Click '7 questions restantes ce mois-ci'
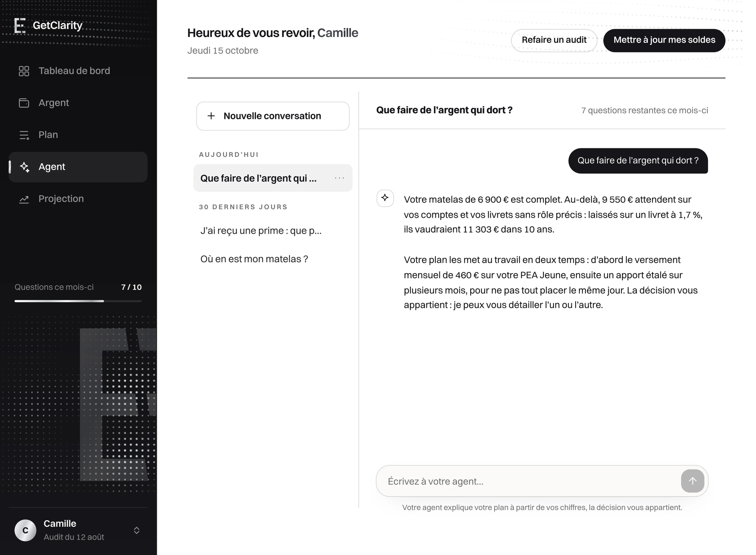Image resolution: width=756 pixels, height=555 pixels. [645, 111]
